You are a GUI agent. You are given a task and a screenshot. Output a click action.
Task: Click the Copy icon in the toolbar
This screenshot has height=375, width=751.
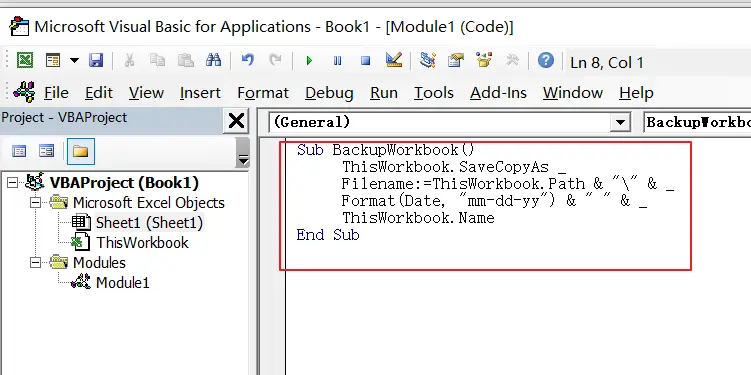coord(157,60)
